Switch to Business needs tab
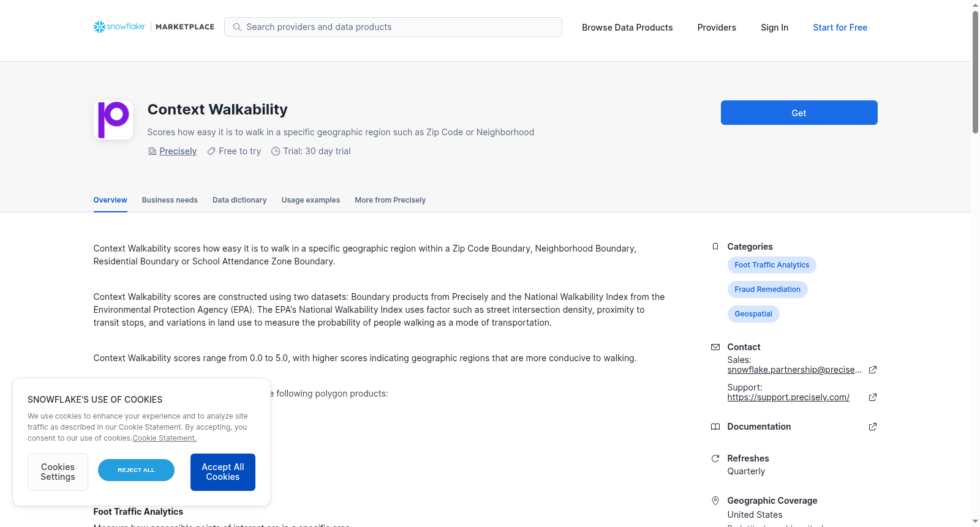The width and height of the screenshot is (980, 527). pos(170,200)
